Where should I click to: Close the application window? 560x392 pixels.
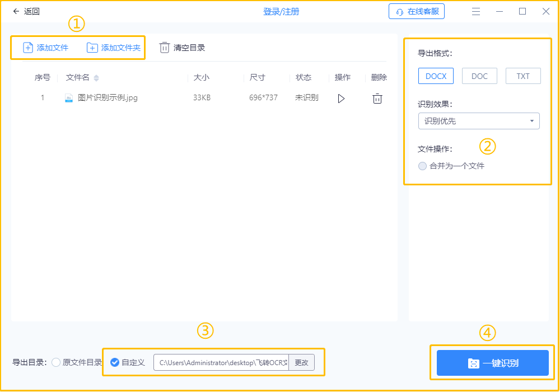coord(545,11)
